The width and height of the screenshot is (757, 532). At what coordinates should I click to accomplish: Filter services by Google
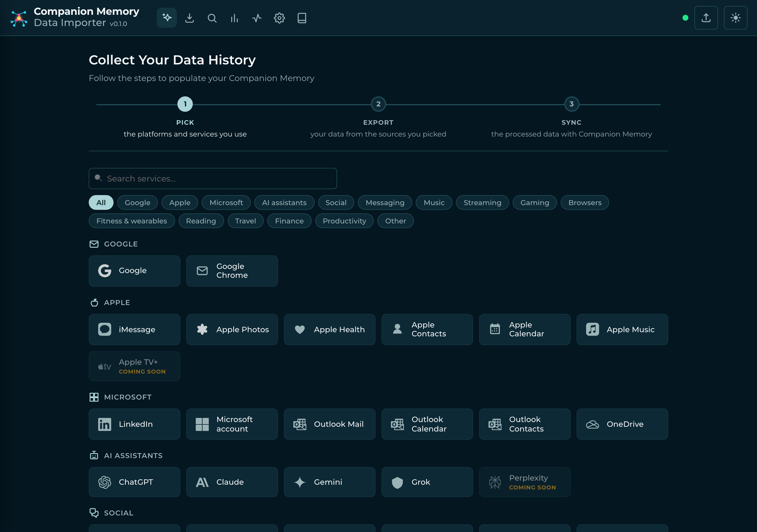pos(138,203)
